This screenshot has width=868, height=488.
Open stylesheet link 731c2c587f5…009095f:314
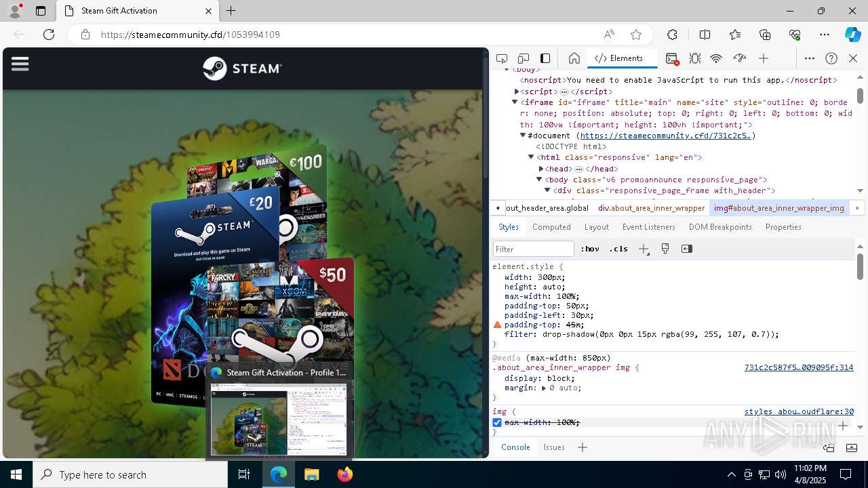tap(799, 368)
